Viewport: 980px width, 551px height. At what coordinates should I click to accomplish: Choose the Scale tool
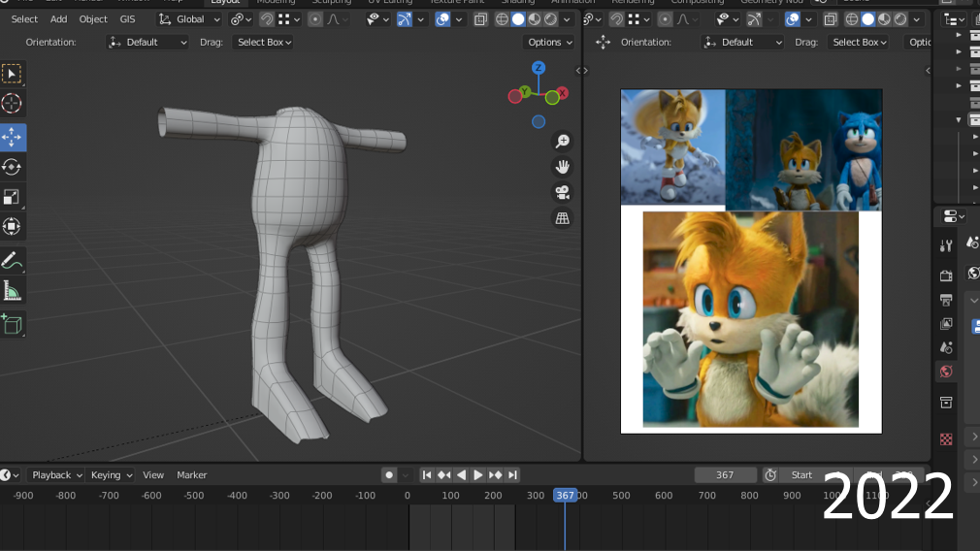[13, 197]
